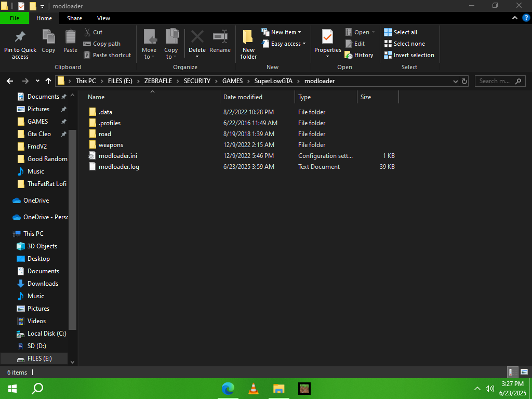Click SuperLowGTA in the breadcrumb path
The image size is (532, 399).
click(273, 81)
